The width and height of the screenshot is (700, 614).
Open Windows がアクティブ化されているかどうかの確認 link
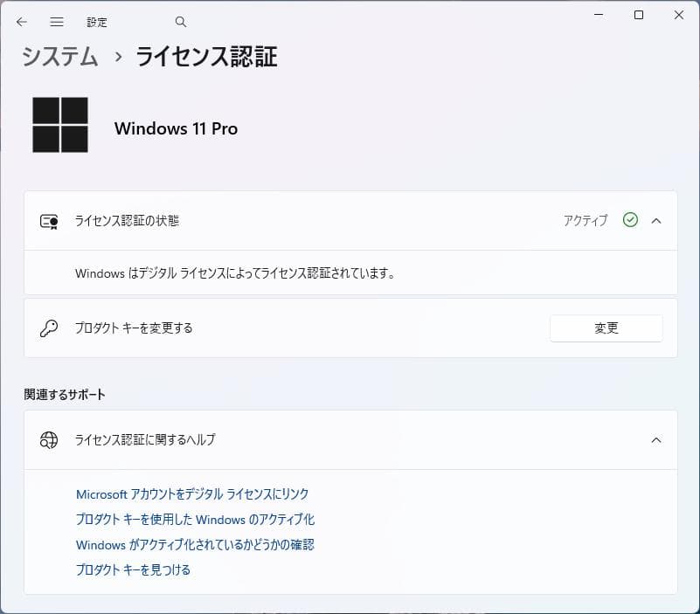coord(195,545)
